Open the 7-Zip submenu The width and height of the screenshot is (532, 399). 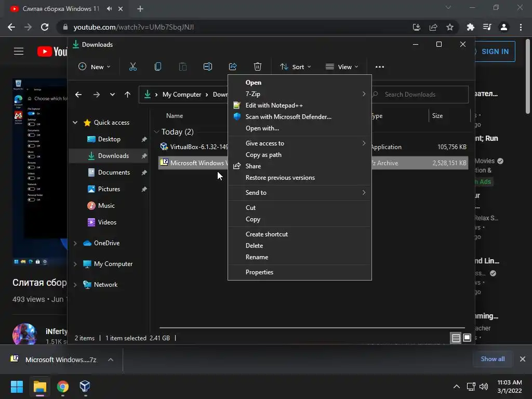[300, 94]
